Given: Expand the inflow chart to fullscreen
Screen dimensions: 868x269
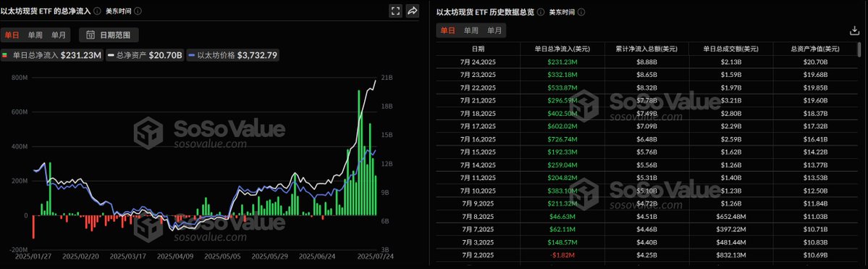Looking at the screenshot, I should [x=395, y=11].
